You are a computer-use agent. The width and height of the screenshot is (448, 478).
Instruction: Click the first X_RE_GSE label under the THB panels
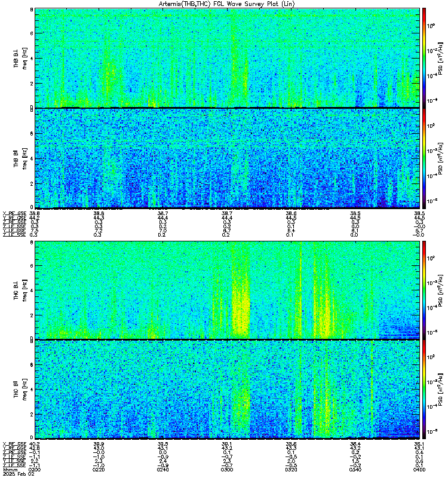[14, 213]
